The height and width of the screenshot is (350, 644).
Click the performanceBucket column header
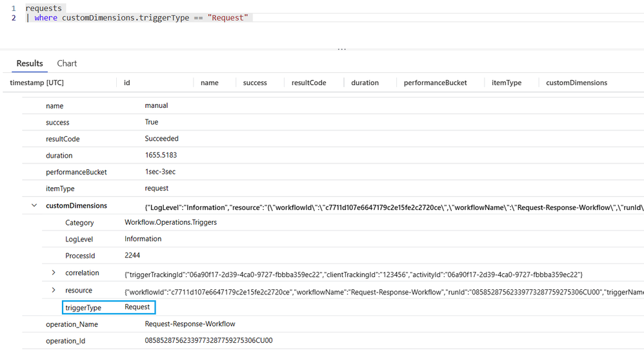click(436, 83)
